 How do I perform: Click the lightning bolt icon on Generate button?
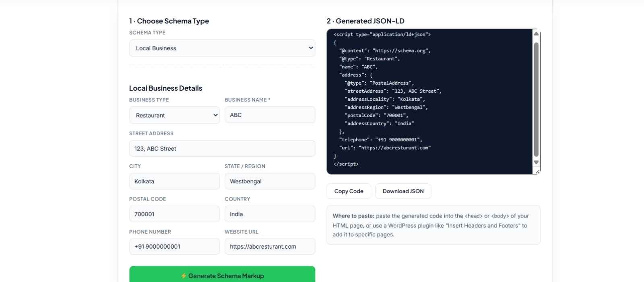[184, 276]
